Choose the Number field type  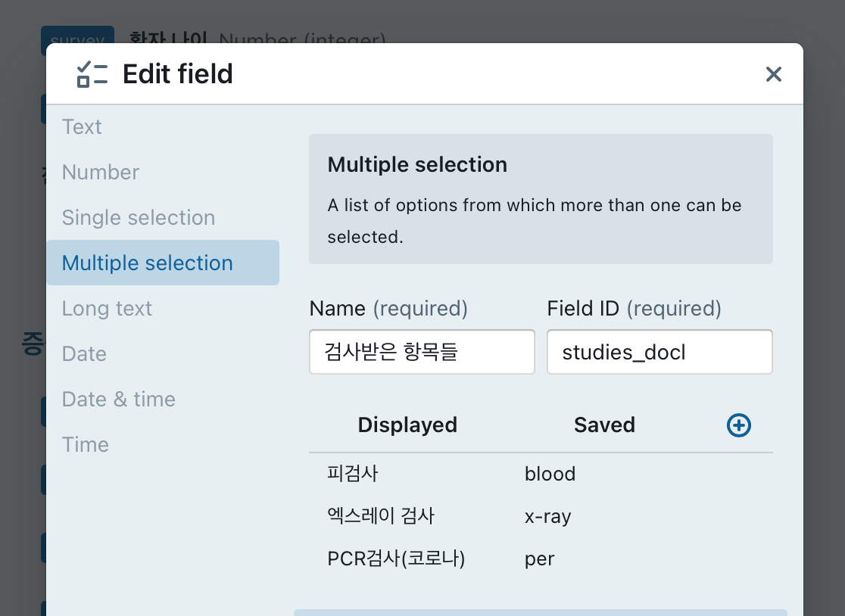coord(101,173)
